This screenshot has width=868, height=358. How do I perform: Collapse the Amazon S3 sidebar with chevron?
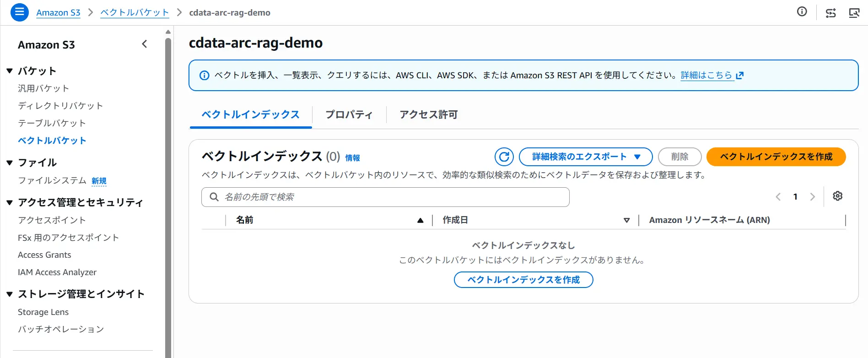144,44
